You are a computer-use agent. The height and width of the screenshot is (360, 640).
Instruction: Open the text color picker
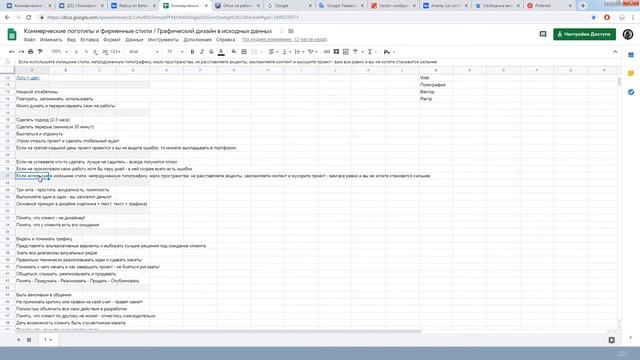(221, 52)
